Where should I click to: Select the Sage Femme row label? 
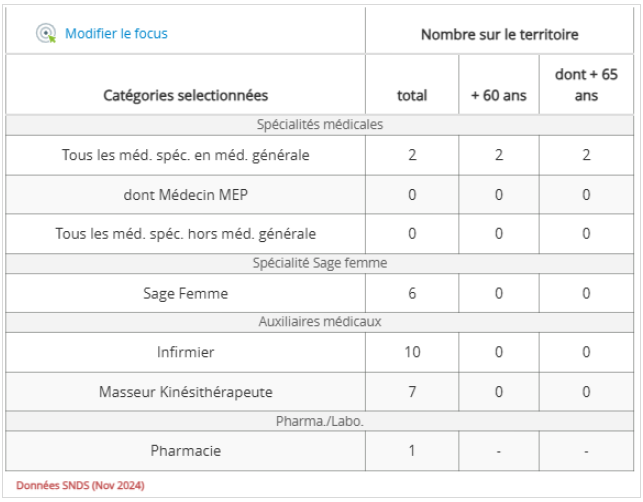[x=186, y=293]
